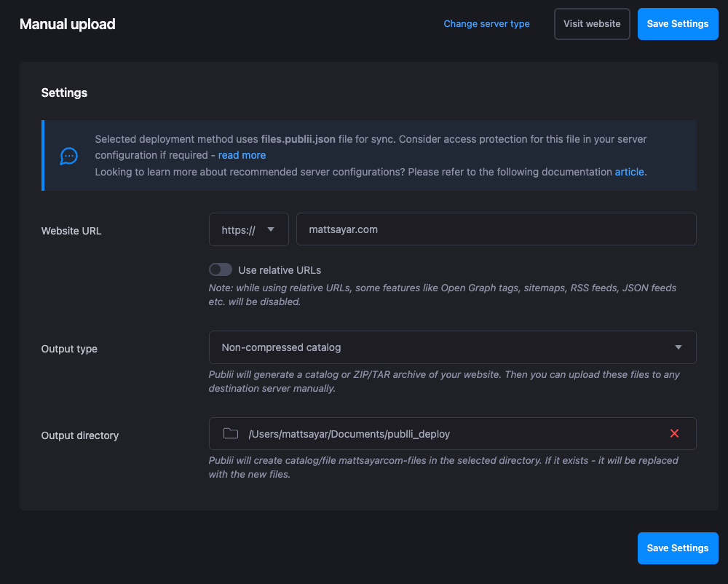
Task: Click the Website URL field label
Action: pos(71,231)
